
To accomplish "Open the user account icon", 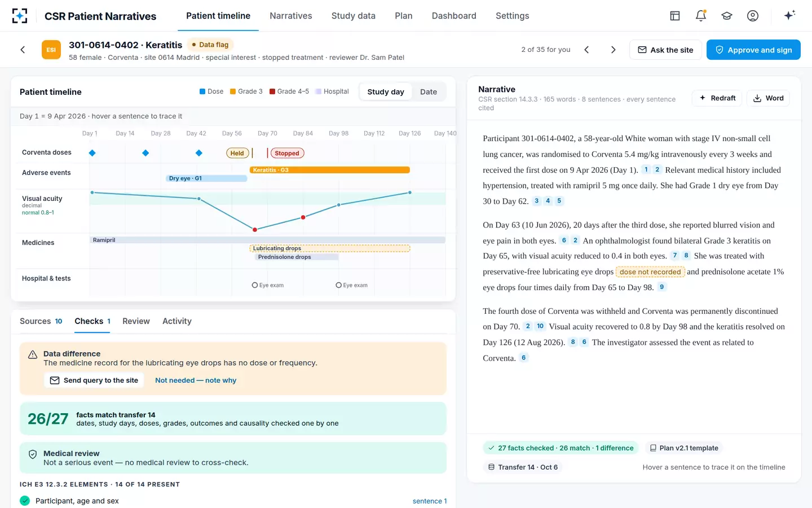I will pyautogui.click(x=753, y=16).
